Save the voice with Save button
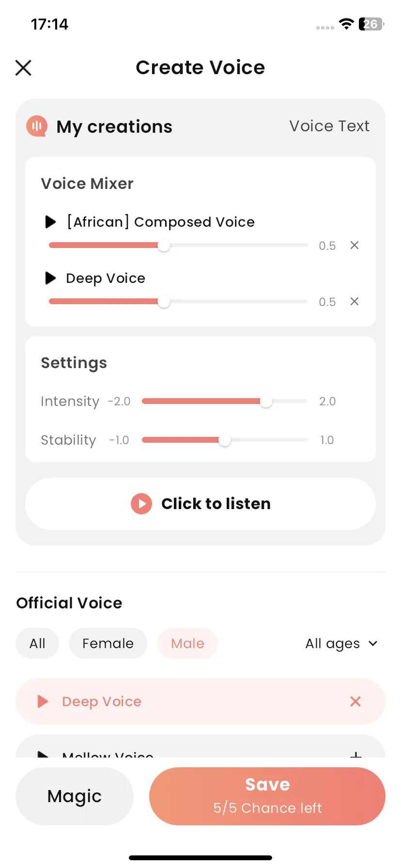Screen dimensions: 401x868 click(x=267, y=796)
